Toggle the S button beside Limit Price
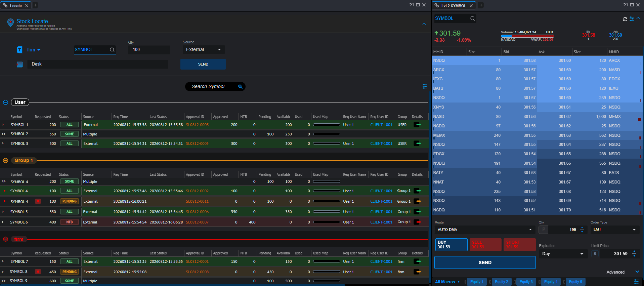The width and height of the screenshot is (644, 286). [595, 254]
